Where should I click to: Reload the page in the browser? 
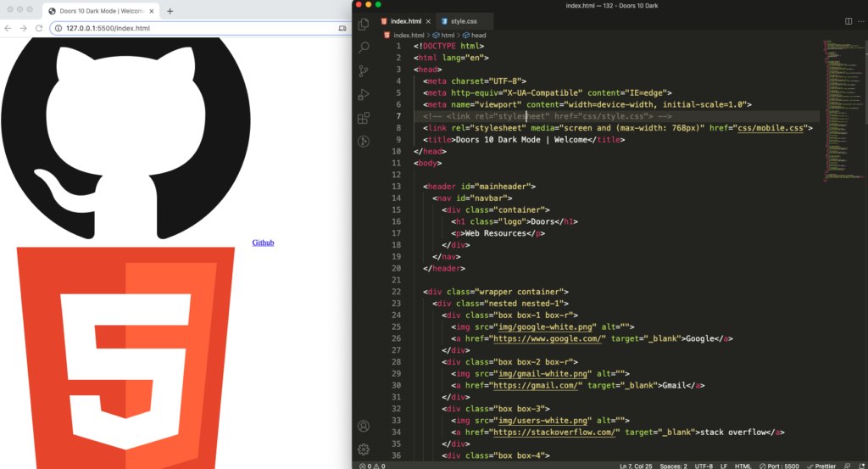click(x=39, y=28)
